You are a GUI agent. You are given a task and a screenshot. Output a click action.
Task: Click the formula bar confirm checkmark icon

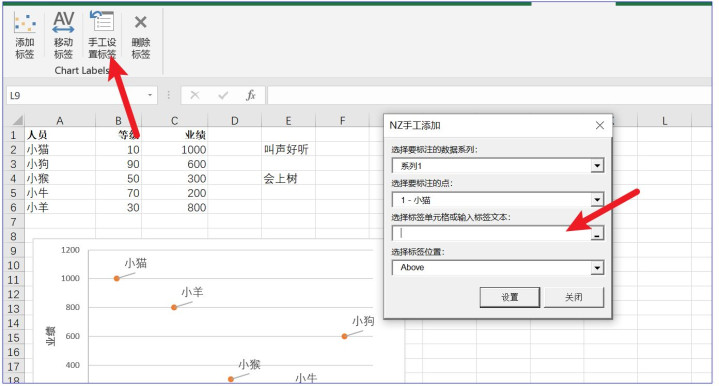[x=223, y=95]
